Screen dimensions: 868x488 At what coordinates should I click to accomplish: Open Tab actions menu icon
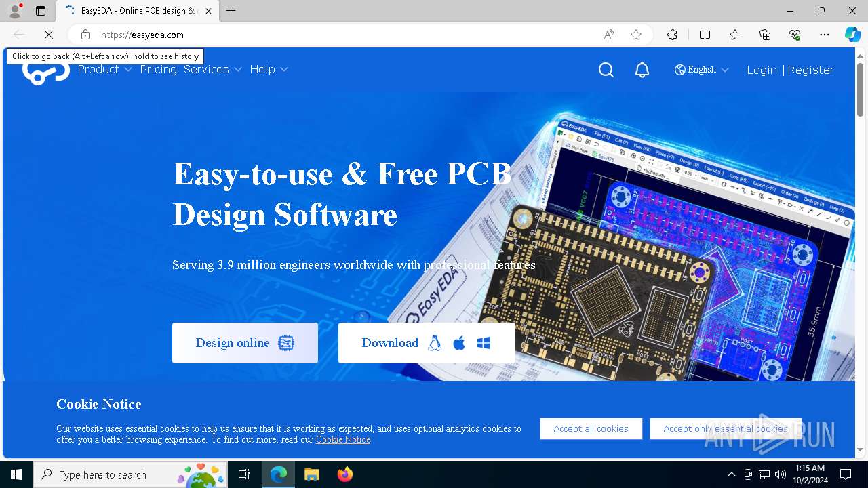(x=41, y=11)
